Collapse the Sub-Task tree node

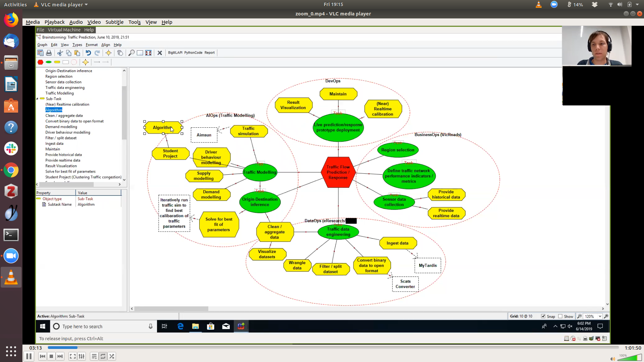pyautogui.click(x=37, y=99)
